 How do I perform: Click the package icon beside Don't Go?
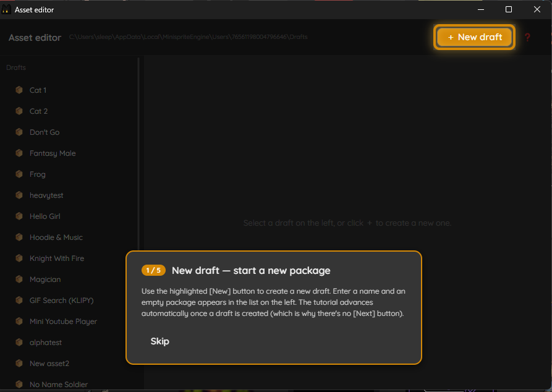(x=19, y=132)
